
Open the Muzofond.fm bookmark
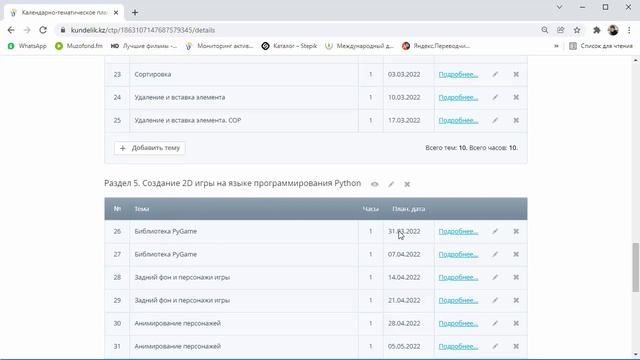coord(79,46)
